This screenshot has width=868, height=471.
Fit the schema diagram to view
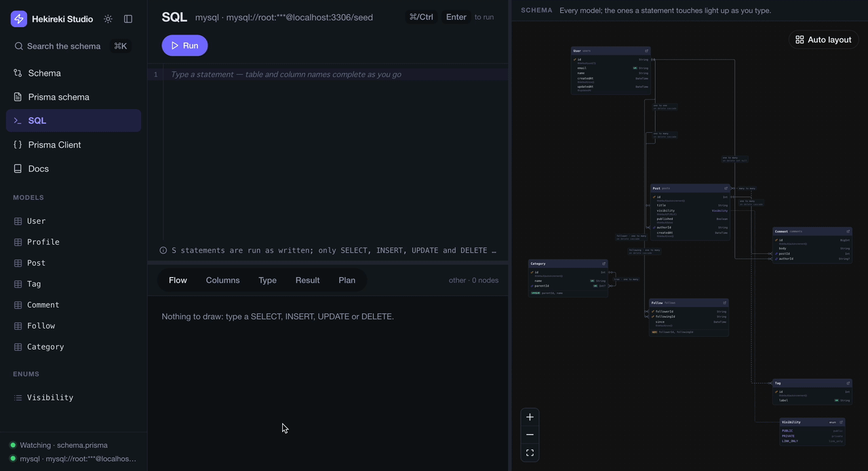point(530,453)
